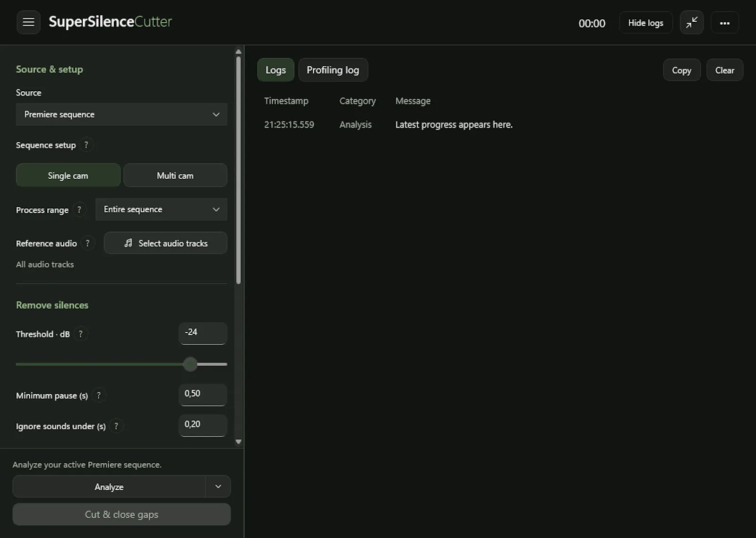
Task: Open the three-dots more options menu
Action: (725, 23)
